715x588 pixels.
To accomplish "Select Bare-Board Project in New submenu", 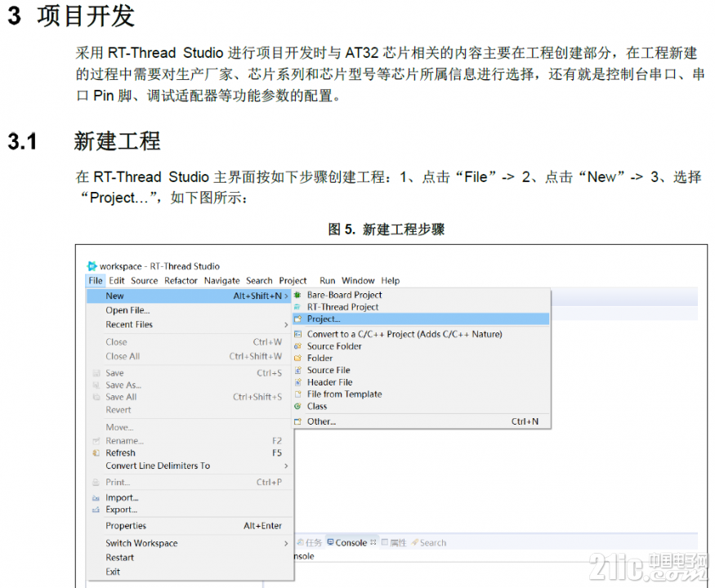I will pyautogui.click(x=421, y=295).
